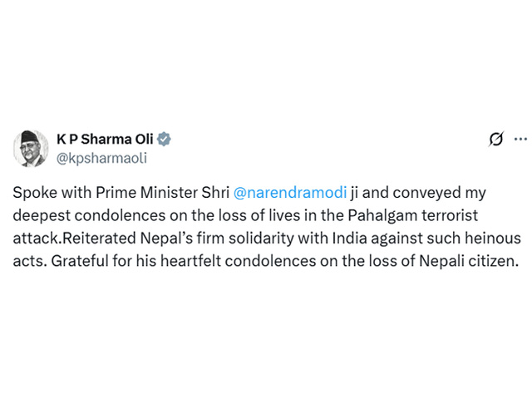The height and width of the screenshot is (399, 532).
Task: Open the Grok explain-post icon
Action: click(496, 139)
